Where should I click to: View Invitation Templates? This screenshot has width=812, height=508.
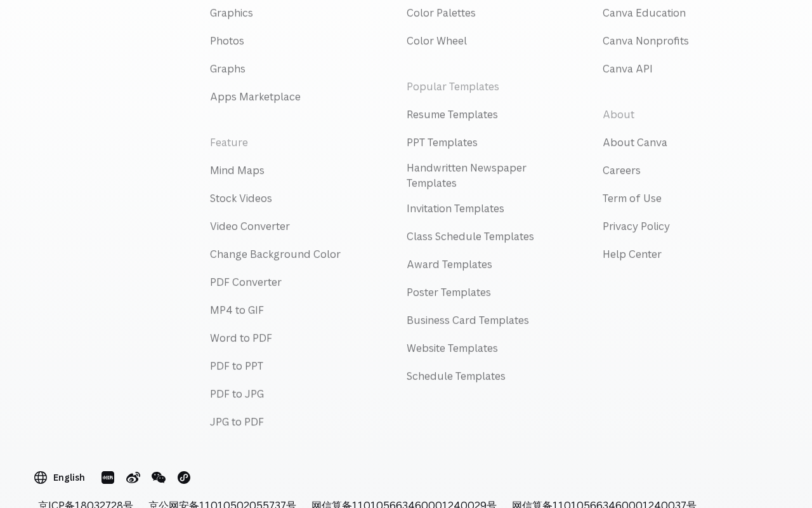pyautogui.click(x=455, y=208)
